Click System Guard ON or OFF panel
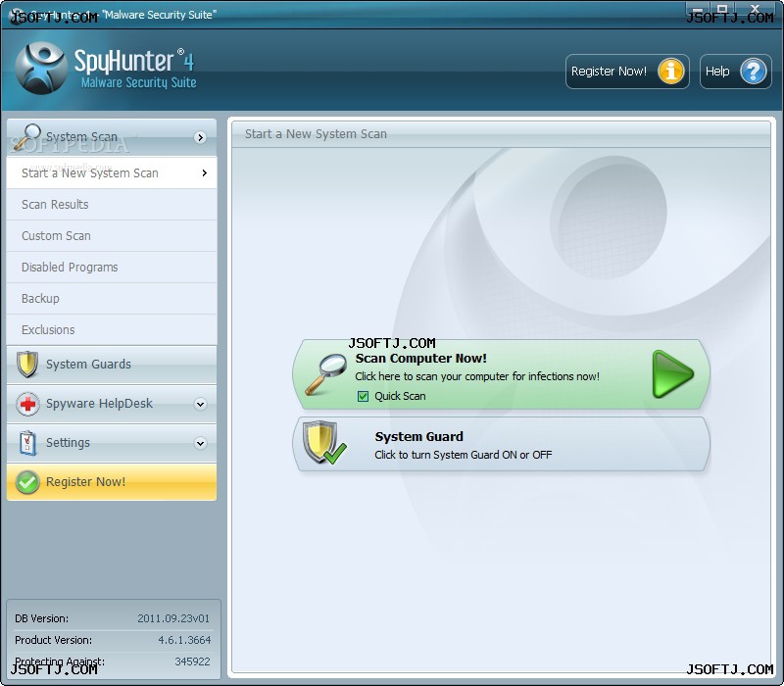This screenshot has height=686, width=784. point(501,444)
